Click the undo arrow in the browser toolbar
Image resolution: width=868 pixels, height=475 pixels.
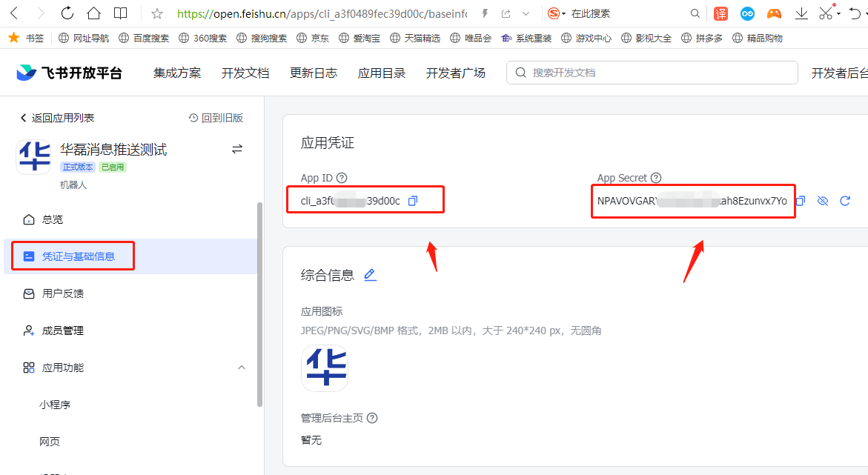pyautogui.click(x=855, y=13)
